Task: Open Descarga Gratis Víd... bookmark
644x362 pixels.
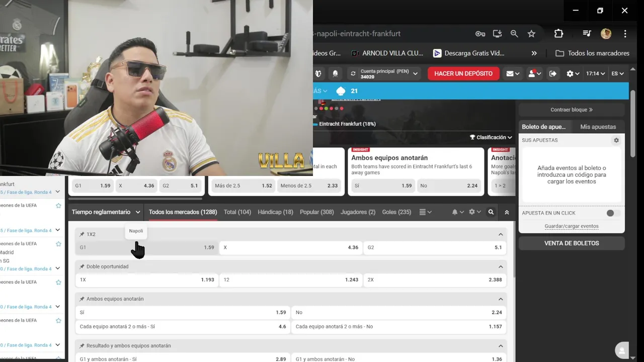Action: click(469, 53)
